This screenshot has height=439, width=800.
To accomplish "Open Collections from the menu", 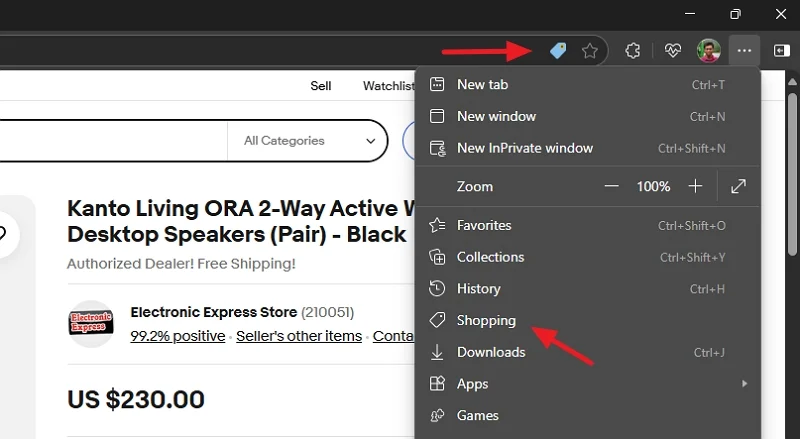I will point(588,257).
